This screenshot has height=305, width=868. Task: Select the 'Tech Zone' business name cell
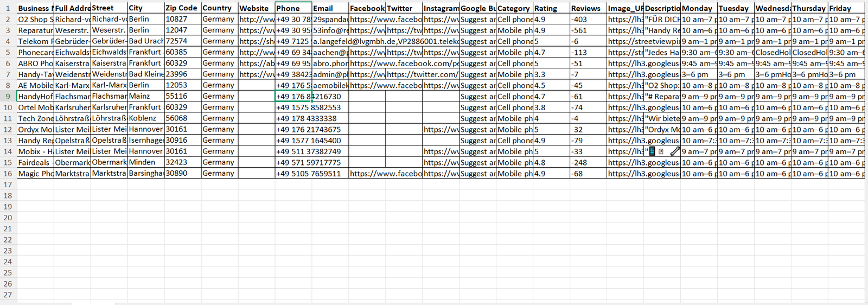point(35,118)
